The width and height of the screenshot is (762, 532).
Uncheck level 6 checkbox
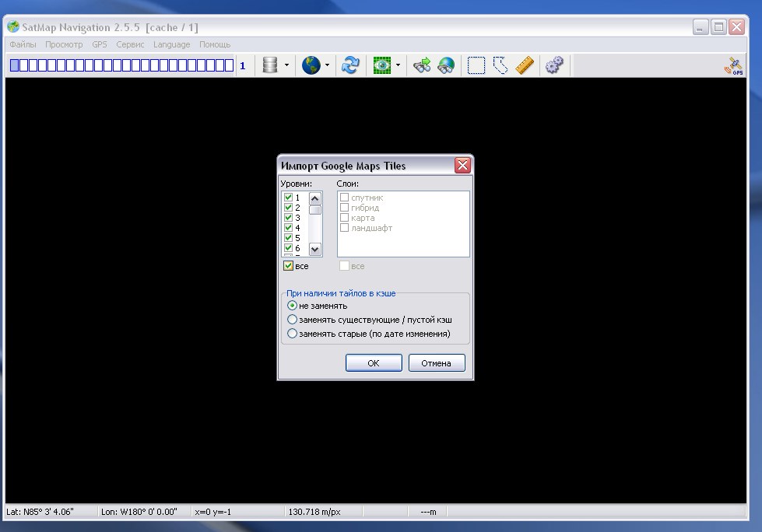point(288,248)
